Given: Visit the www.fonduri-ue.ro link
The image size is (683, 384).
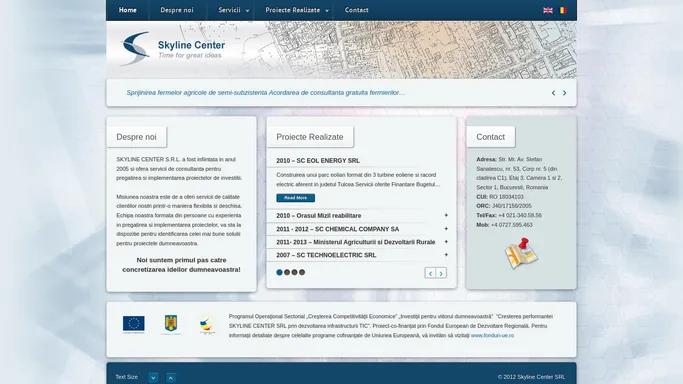Looking at the screenshot, I should [492, 336].
